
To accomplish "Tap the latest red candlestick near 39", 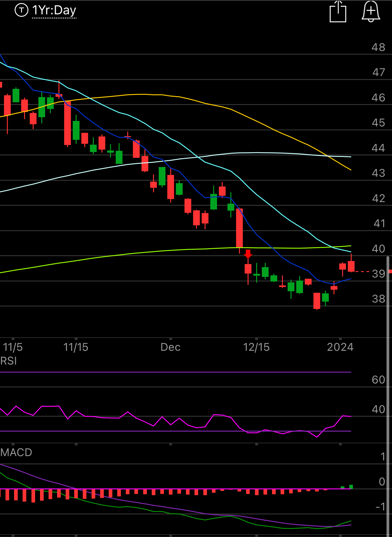I will [351, 266].
